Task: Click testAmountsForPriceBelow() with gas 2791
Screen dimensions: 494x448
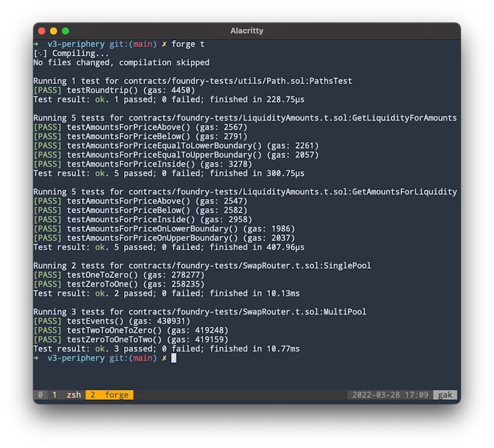Action: (140, 137)
